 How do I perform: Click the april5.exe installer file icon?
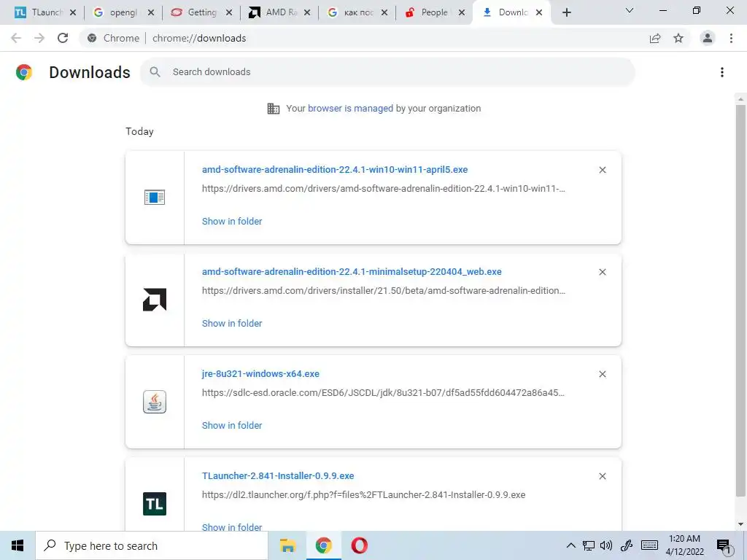155,197
